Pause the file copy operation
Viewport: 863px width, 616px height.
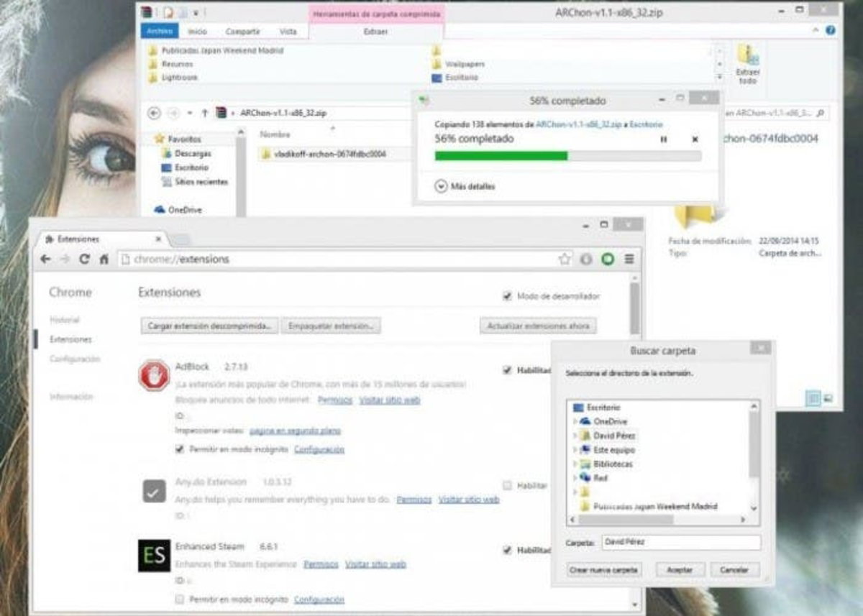(663, 139)
